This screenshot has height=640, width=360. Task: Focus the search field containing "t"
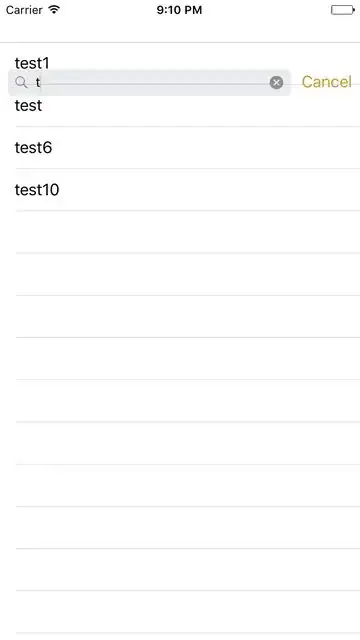coord(149,83)
